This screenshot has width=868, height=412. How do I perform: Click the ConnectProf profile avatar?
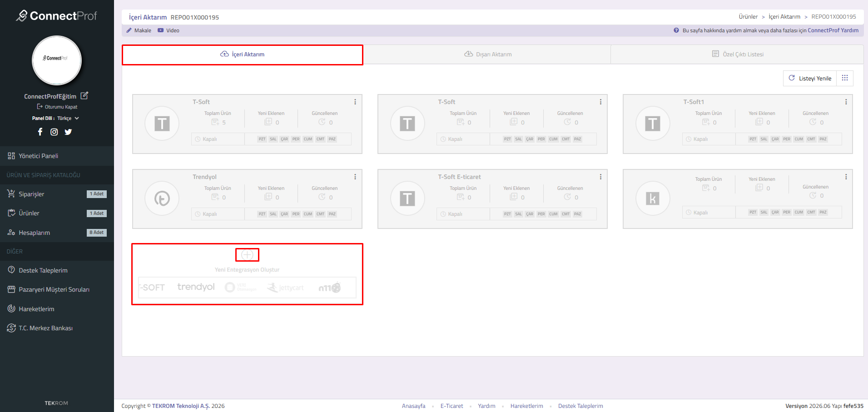click(x=57, y=60)
